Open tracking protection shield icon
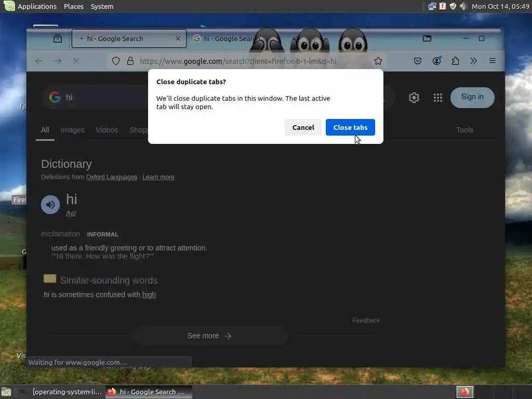The width and height of the screenshot is (532, 399). point(116,61)
